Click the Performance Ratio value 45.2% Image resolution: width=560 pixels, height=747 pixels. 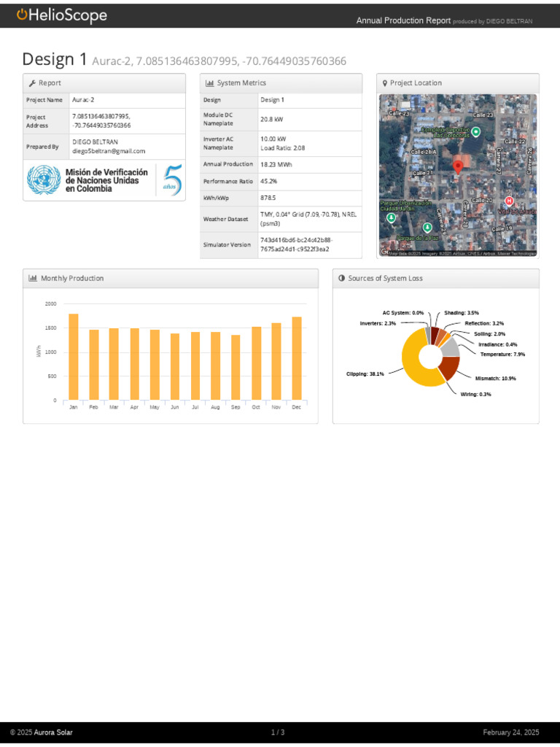(268, 182)
